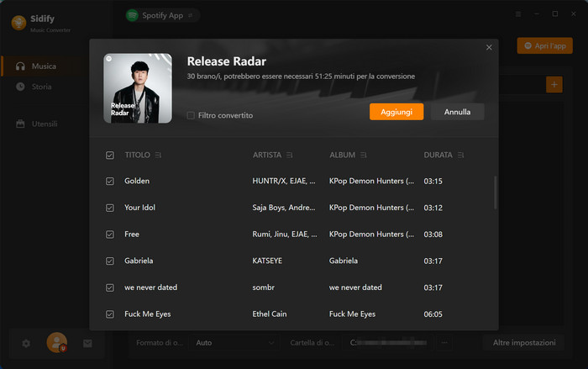Select the Free track title
This screenshot has height=369, width=588.
coord(132,235)
